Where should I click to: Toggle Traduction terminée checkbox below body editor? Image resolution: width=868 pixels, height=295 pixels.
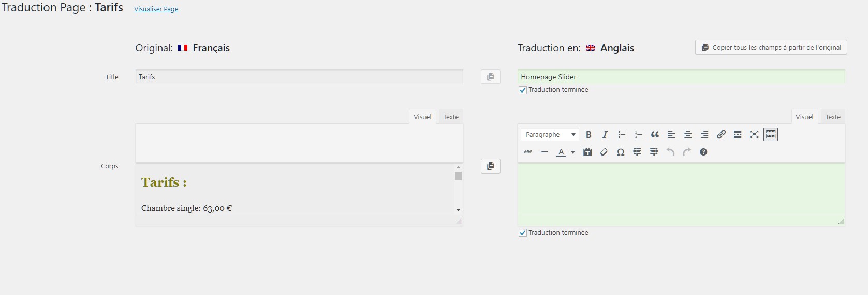(x=523, y=233)
